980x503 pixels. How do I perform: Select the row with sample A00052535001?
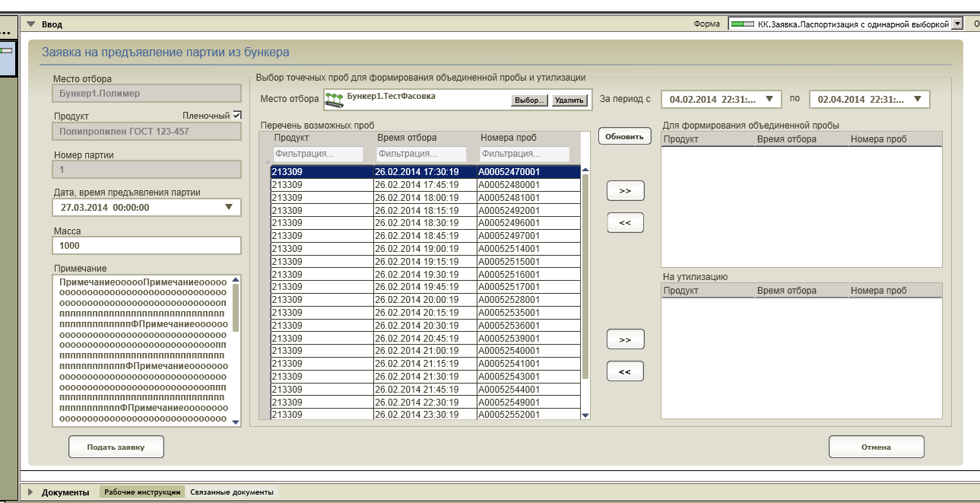425,313
